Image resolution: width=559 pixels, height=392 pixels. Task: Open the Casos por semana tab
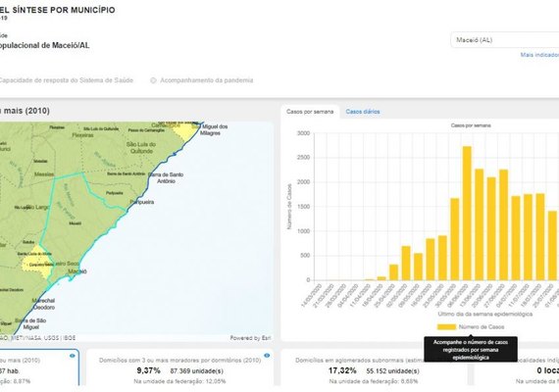click(310, 112)
